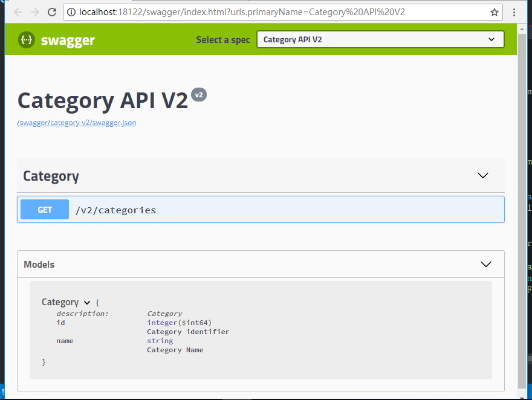Bookmark page with the star icon
Viewport: 532px width, 400px height.
(x=495, y=12)
